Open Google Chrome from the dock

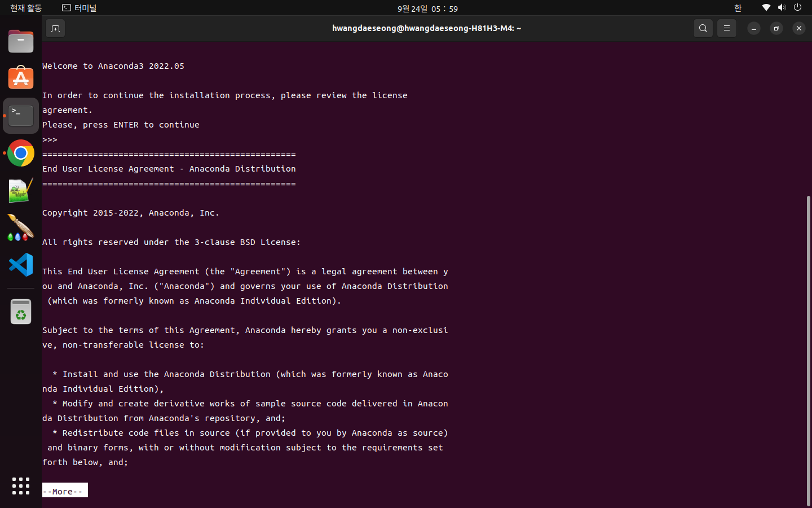(21, 153)
